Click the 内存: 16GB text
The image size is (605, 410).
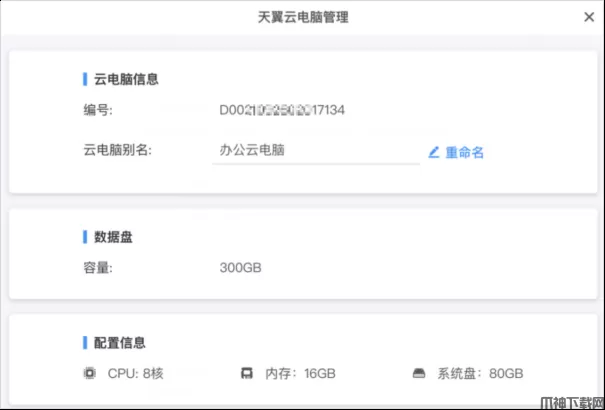pyautogui.click(x=300, y=373)
